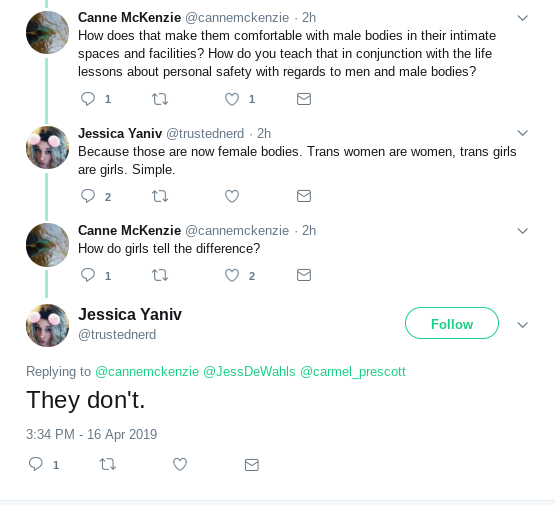Screen dimensions: 555x505
Task: Reply to 'How do girls tell the difference?'
Action: coord(88,275)
